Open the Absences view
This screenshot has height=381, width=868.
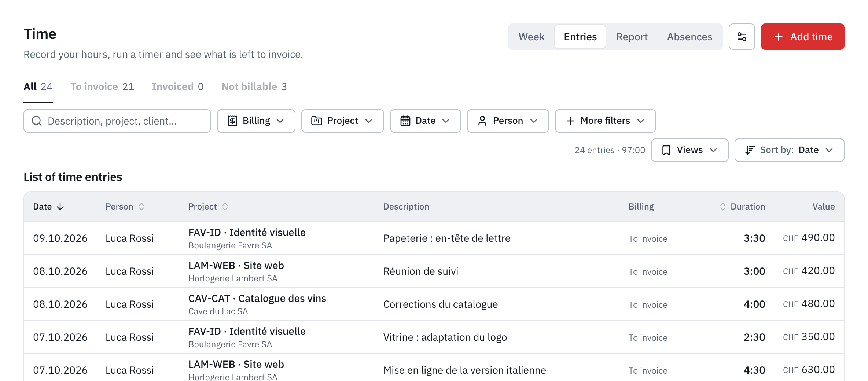click(x=689, y=37)
